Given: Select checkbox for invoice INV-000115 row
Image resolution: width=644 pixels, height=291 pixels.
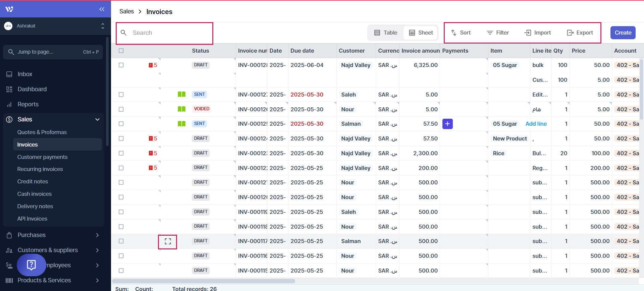Looking at the screenshot, I should coord(121,271).
